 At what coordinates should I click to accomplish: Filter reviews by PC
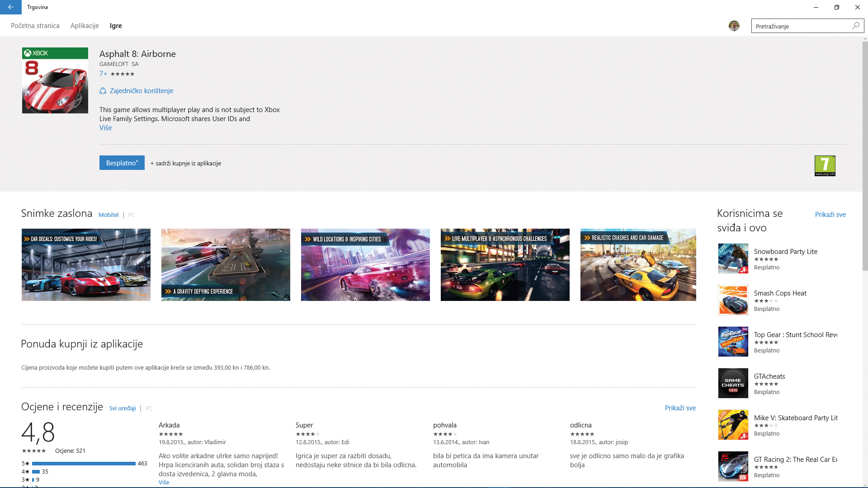(149, 408)
